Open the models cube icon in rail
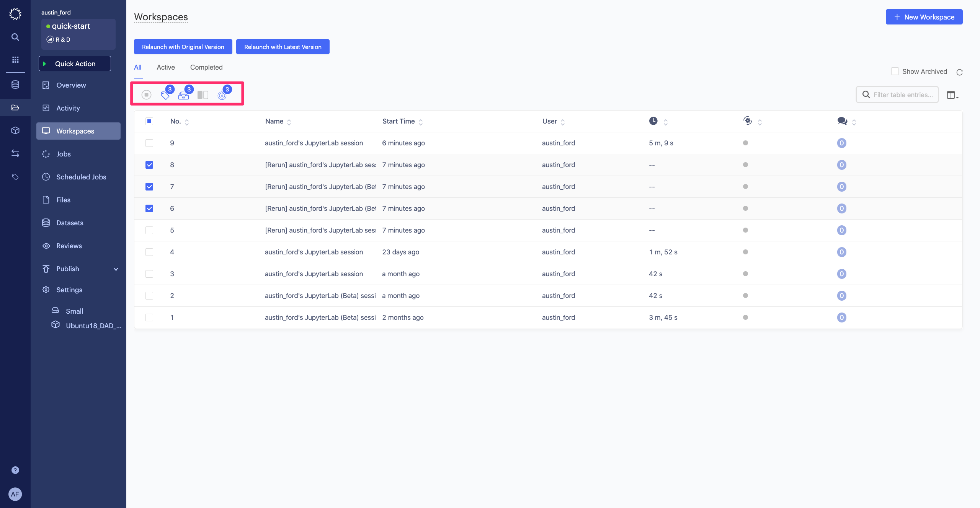This screenshot has width=980, height=508. pyautogui.click(x=15, y=130)
